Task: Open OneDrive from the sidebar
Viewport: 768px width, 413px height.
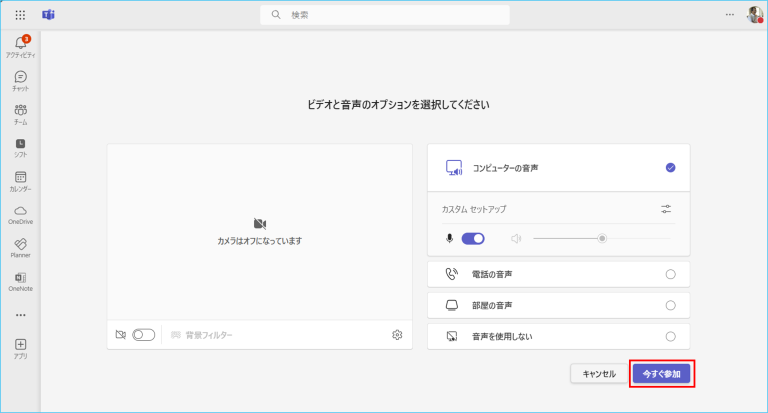Action: pyautogui.click(x=20, y=214)
